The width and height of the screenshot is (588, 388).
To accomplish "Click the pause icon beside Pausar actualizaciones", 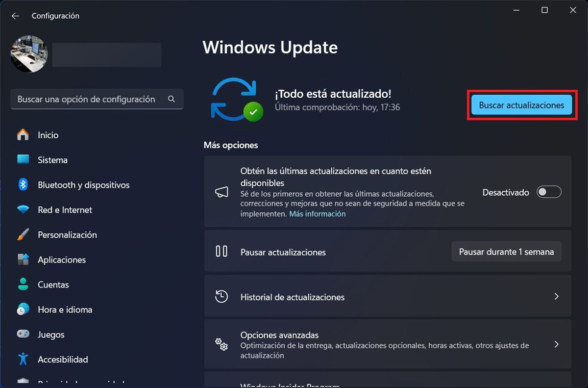I will 221,252.
